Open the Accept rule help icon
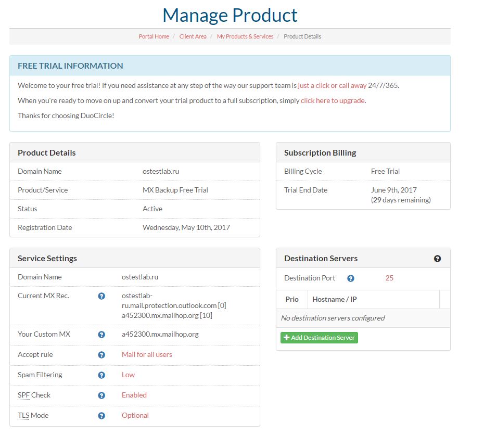This screenshot has width=496, height=448. click(101, 355)
